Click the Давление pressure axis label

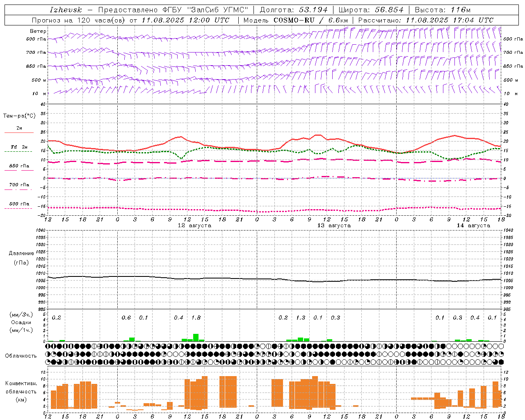coord(21,253)
